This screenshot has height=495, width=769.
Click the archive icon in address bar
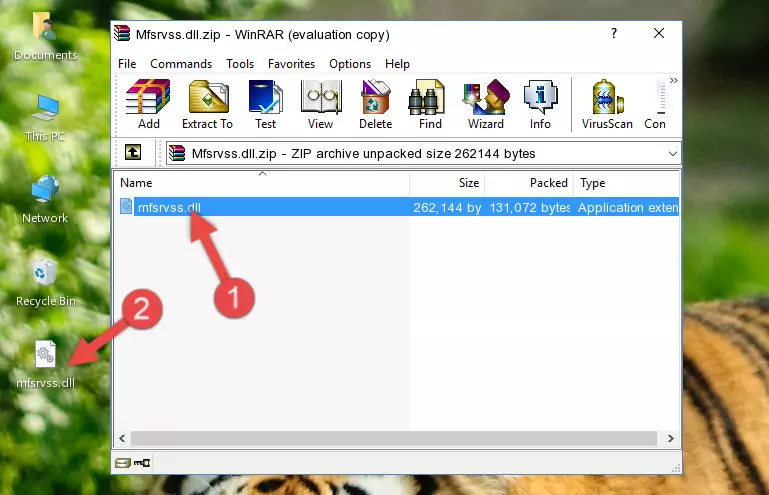177,153
